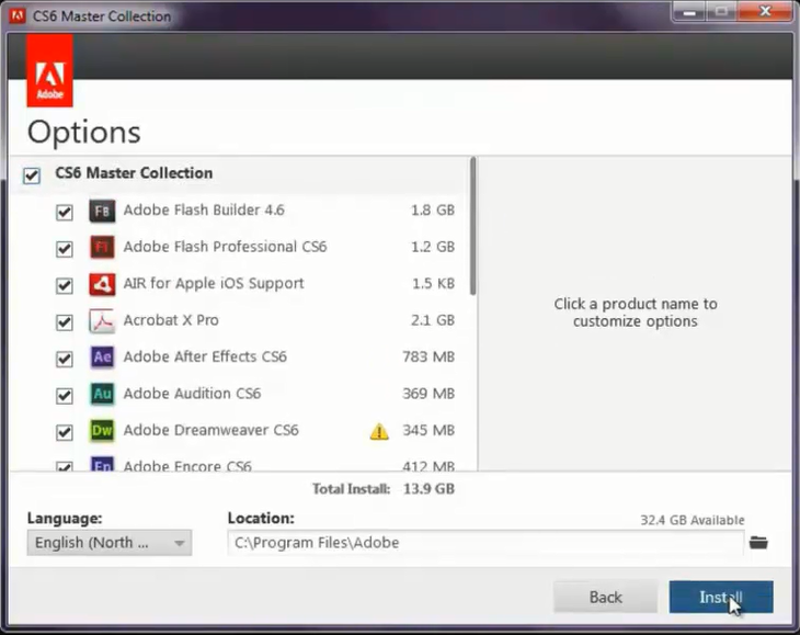The height and width of the screenshot is (635, 800).
Task: Uncheck Acrobat X Pro checkbox
Action: pos(64,322)
